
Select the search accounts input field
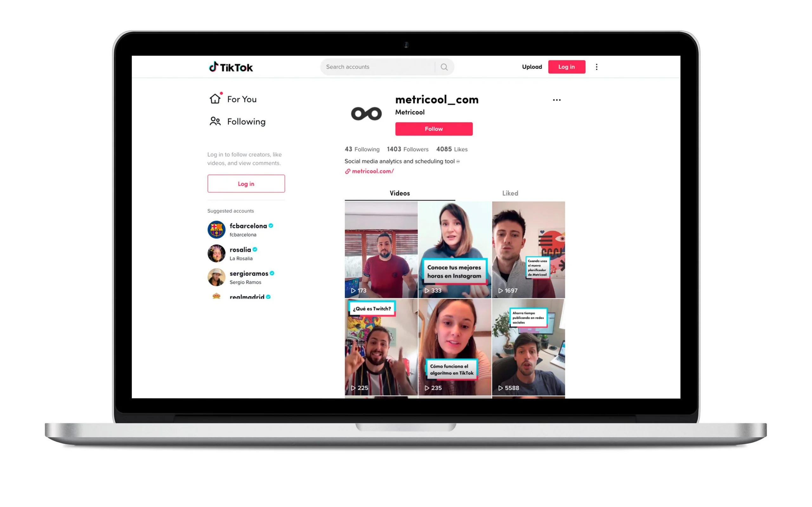(383, 66)
